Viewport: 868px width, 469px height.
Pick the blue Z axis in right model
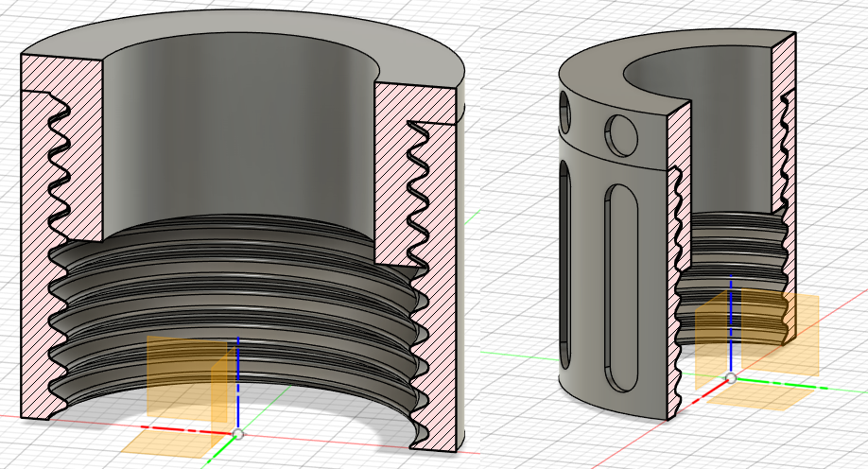click(x=731, y=322)
